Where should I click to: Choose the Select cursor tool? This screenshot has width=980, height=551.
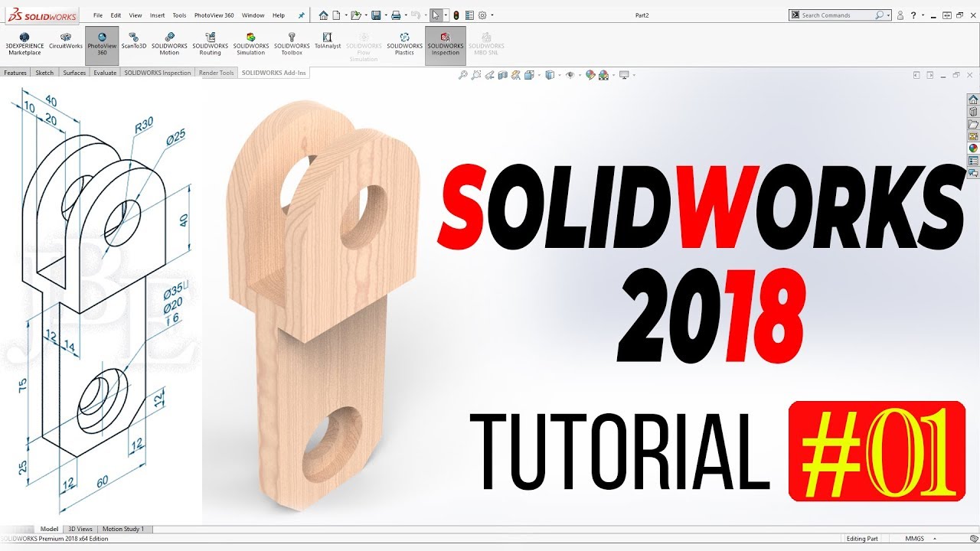tap(436, 15)
